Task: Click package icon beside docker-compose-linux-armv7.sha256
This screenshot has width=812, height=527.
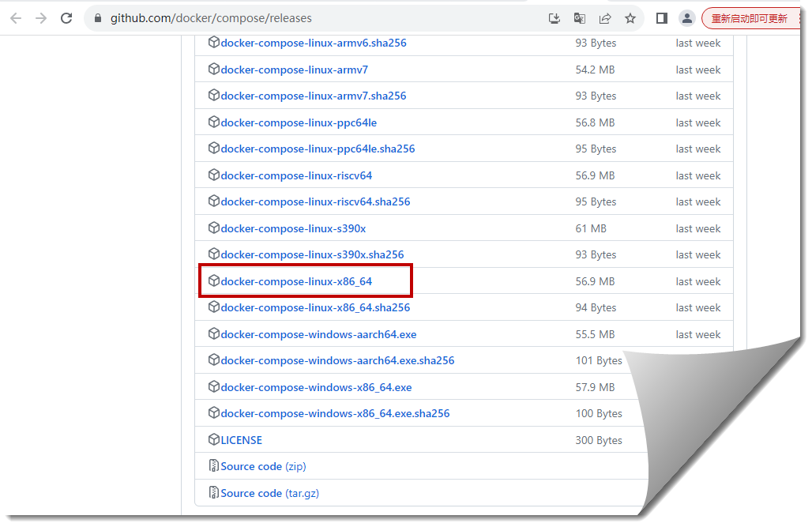Action: point(214,95)
